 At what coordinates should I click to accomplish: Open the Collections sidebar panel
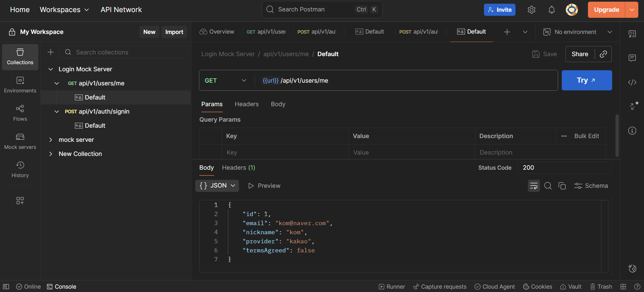pyautogui.click(x=20, y=57)
